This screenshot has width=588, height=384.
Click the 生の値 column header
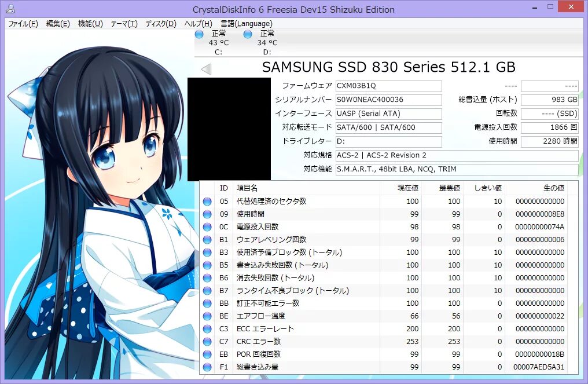click(536, 188)
